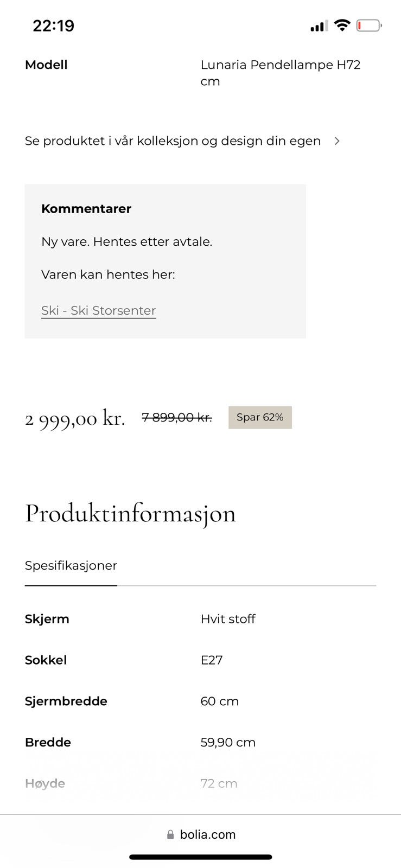401x868 pixels.
Task: Click the chevron arrow next to collection link
Action: pos(337,141)
